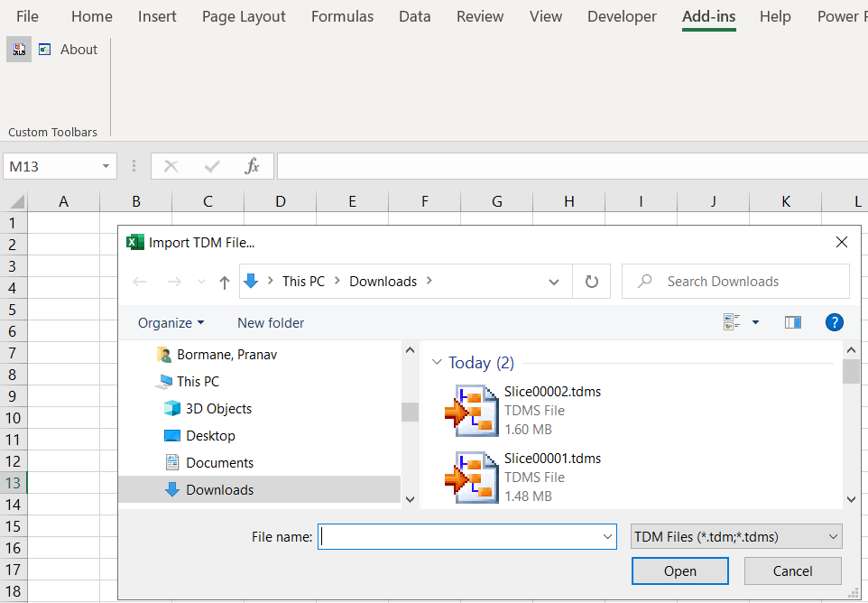Click the Up one level arrow

(224, 283)
